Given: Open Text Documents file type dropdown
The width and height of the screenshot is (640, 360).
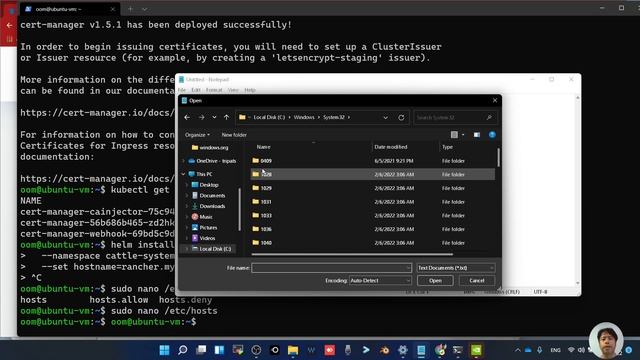Looking at the screenshot, I should coord(456,268).
